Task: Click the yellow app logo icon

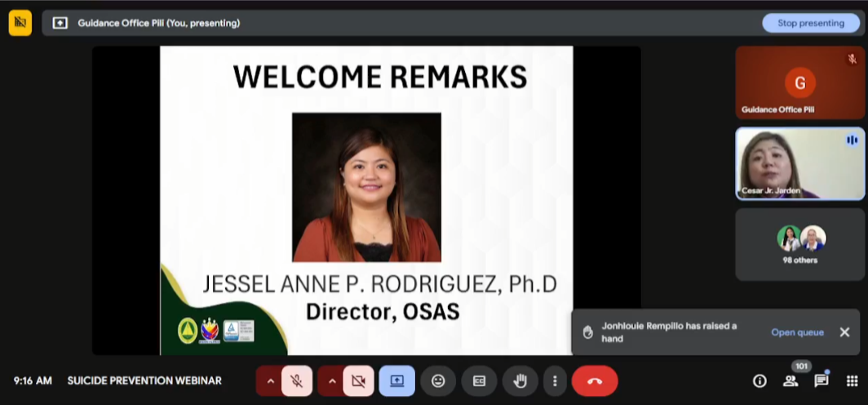Action: 20,23
